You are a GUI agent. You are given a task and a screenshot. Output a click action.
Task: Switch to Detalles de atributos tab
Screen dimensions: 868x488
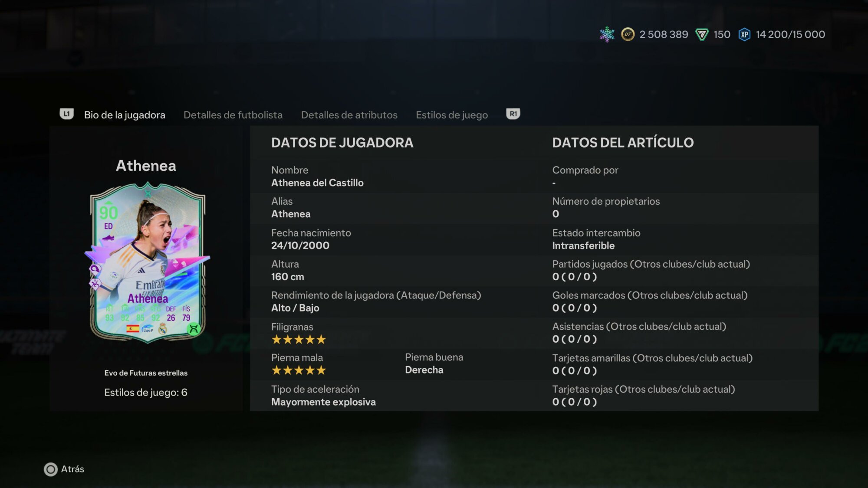tap(349, 115)
